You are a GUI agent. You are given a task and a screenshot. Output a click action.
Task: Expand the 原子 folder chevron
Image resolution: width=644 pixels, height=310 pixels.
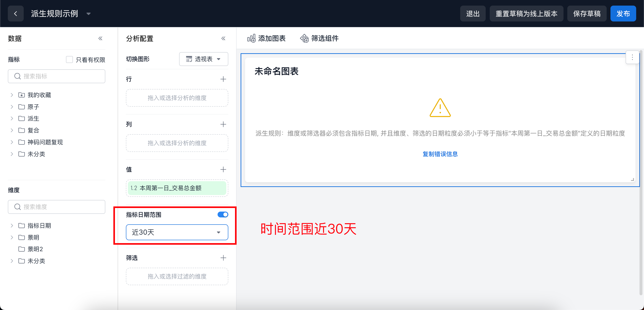[x=12, y=107]
